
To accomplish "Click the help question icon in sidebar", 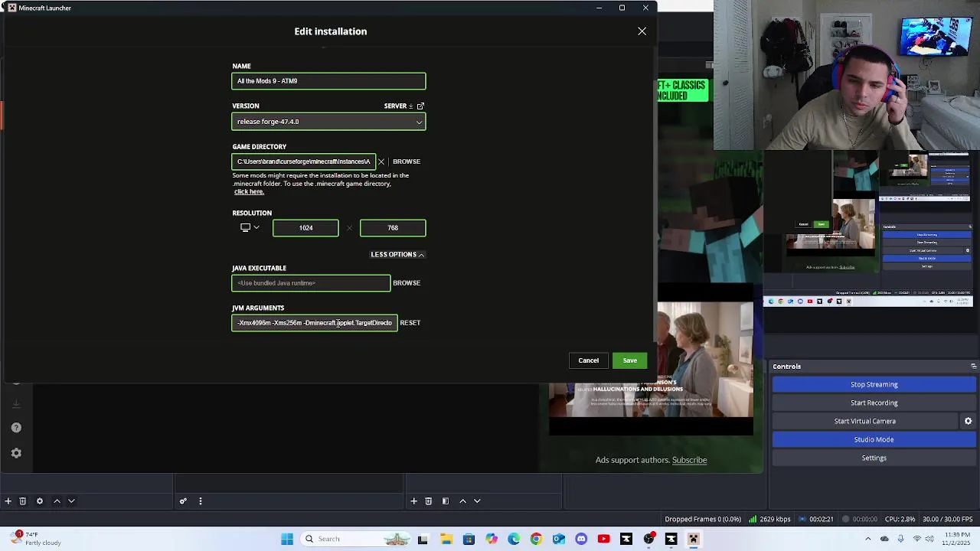I will 16,428.
